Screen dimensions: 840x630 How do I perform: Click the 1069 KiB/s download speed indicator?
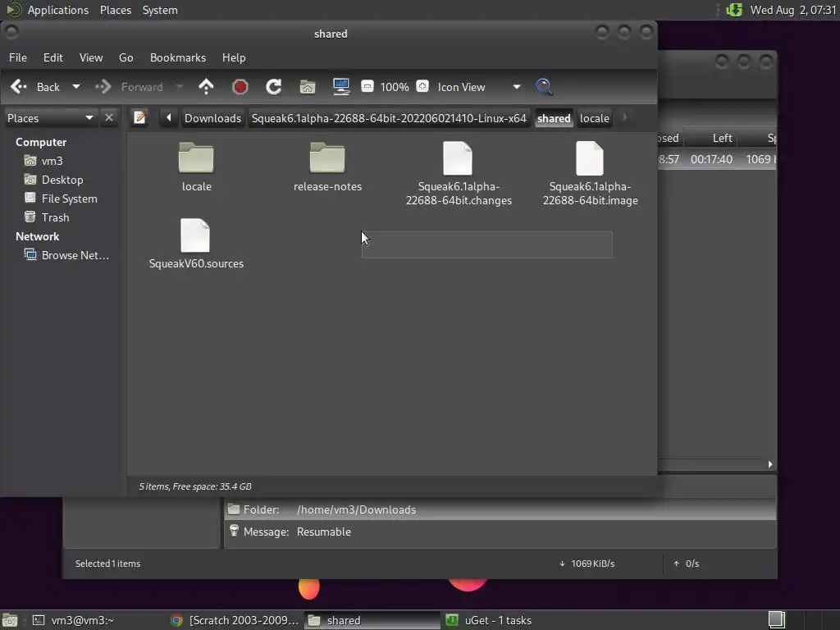pos(587,564)
